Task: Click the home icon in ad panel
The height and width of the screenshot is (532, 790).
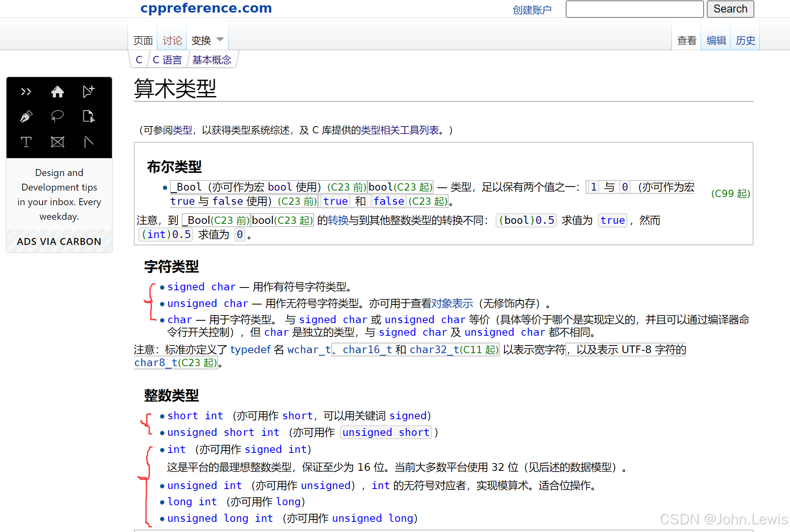Action: tap(58, 92)
